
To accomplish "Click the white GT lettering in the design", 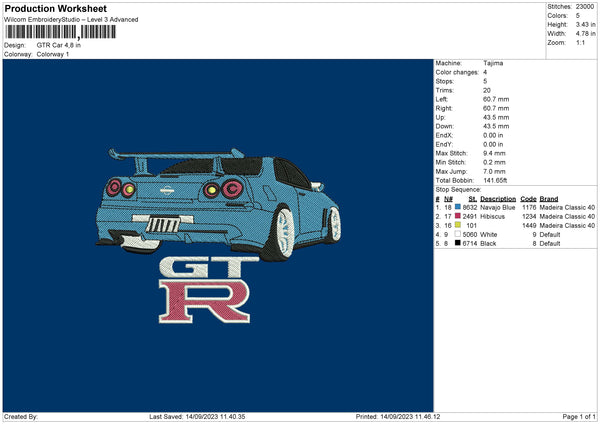I will [209, 267].
